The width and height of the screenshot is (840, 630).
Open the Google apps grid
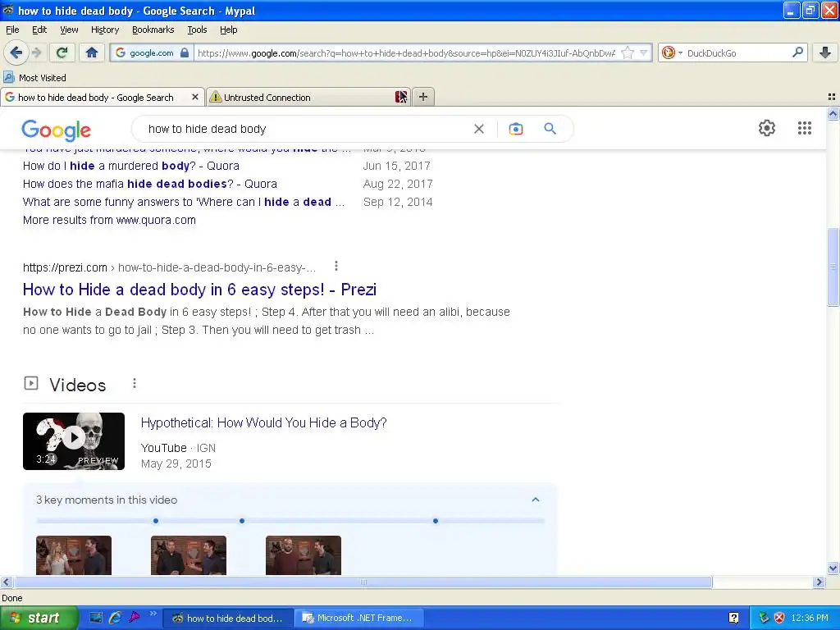coord(804,128)
